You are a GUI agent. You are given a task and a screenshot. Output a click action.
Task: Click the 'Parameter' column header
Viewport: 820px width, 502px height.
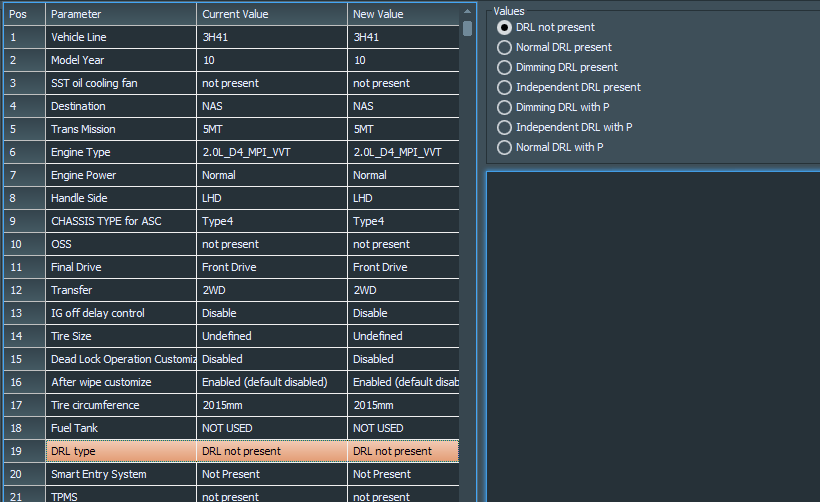[120, 14]
